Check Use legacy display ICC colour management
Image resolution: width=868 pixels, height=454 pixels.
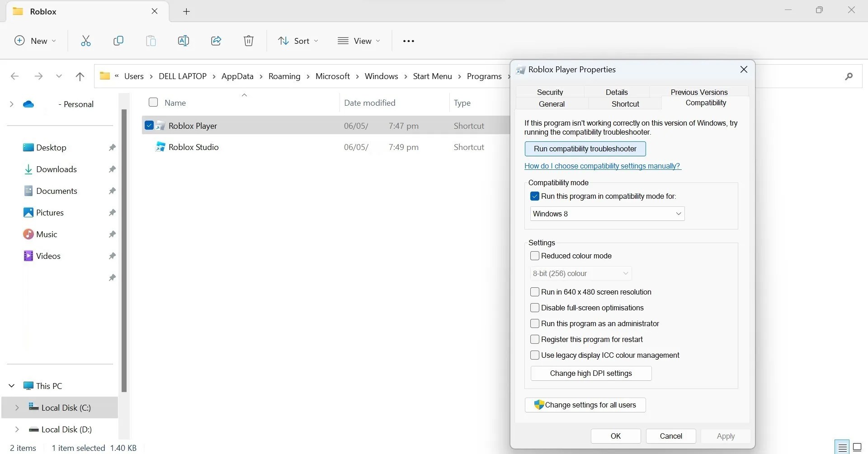pos(535,355)
